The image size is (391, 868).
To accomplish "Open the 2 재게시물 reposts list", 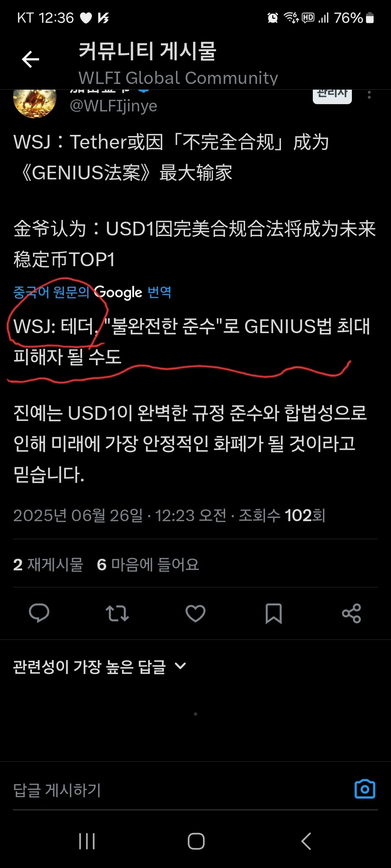I will (48, 565).
